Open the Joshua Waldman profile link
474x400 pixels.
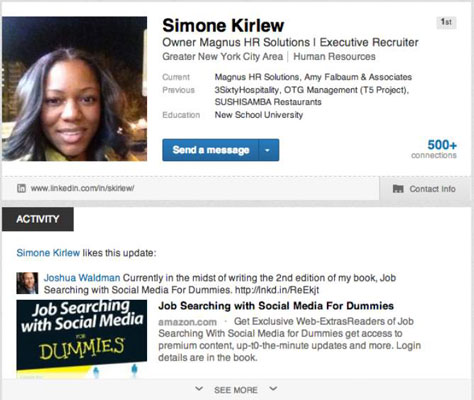[82, 278]
